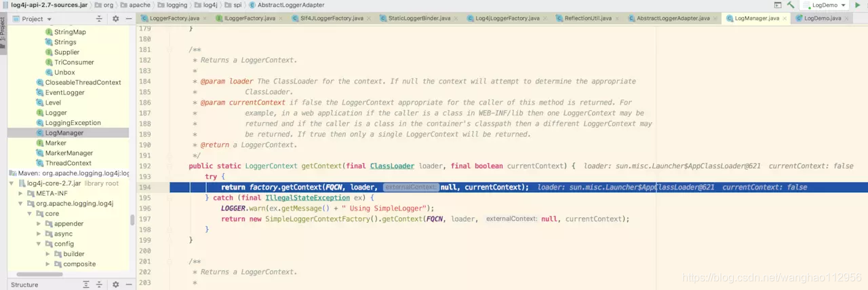868x290 pixels.
Task: Close the LoggerFactory.java tab
Action: [203, 18]
